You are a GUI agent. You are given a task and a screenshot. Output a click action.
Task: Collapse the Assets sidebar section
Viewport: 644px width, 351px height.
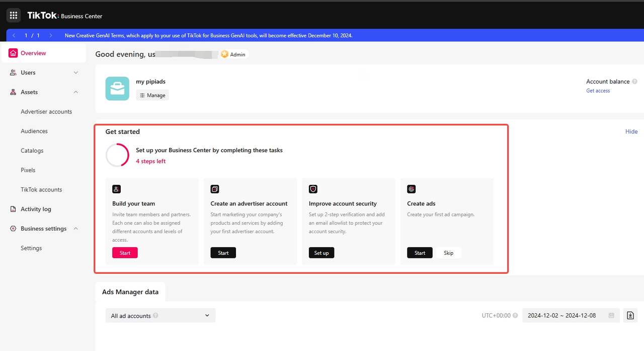pos(75,92)
